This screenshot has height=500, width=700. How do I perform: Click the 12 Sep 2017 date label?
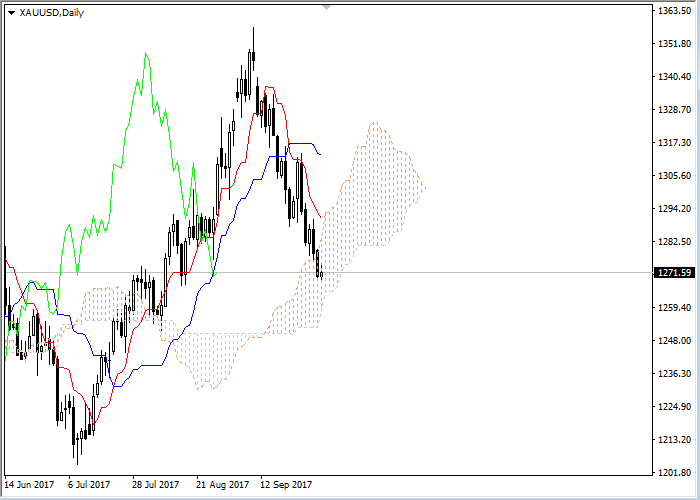click(x=286, y=485)
